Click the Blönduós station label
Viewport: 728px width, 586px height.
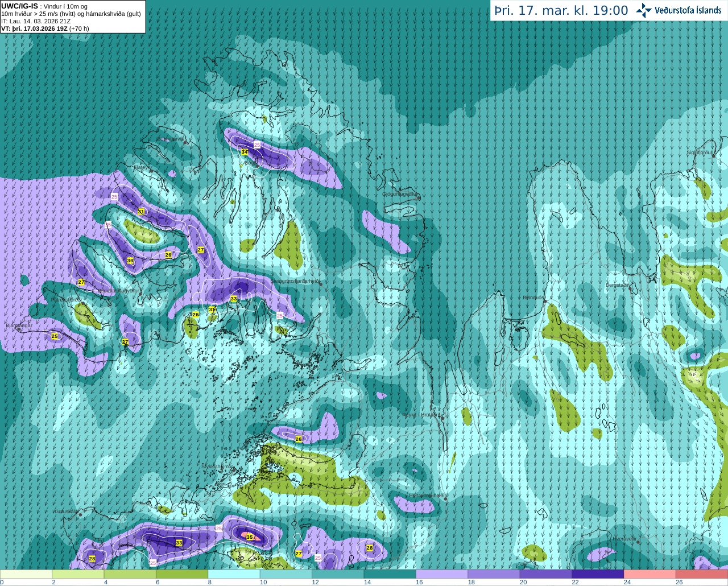tap(533, 298)
